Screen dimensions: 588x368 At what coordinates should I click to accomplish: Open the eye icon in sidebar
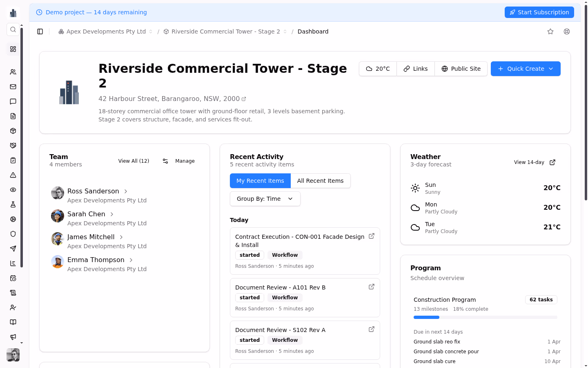click(13, 190)
